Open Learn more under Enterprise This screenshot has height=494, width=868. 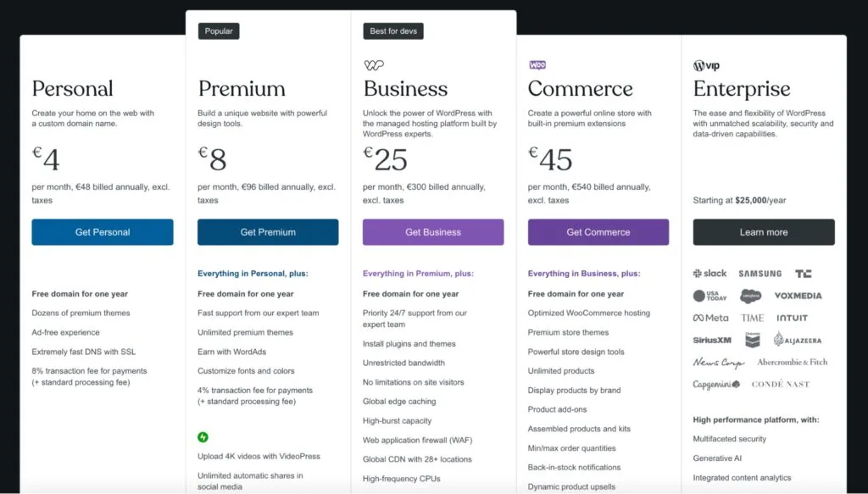[x=764, y=231]
